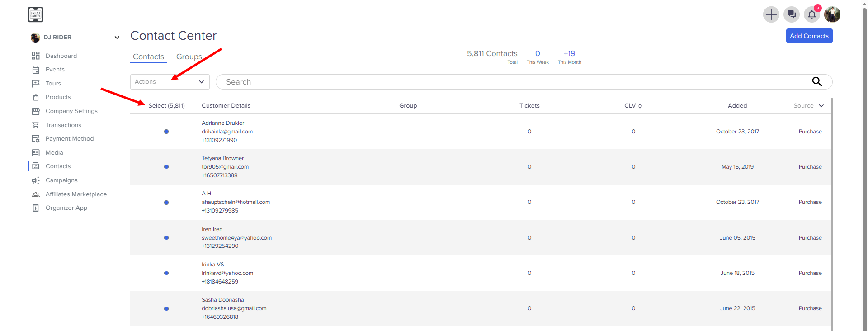Click the This Week count 0
The width and height of the screenshot is (868, 331).
(x=538, y=53)
